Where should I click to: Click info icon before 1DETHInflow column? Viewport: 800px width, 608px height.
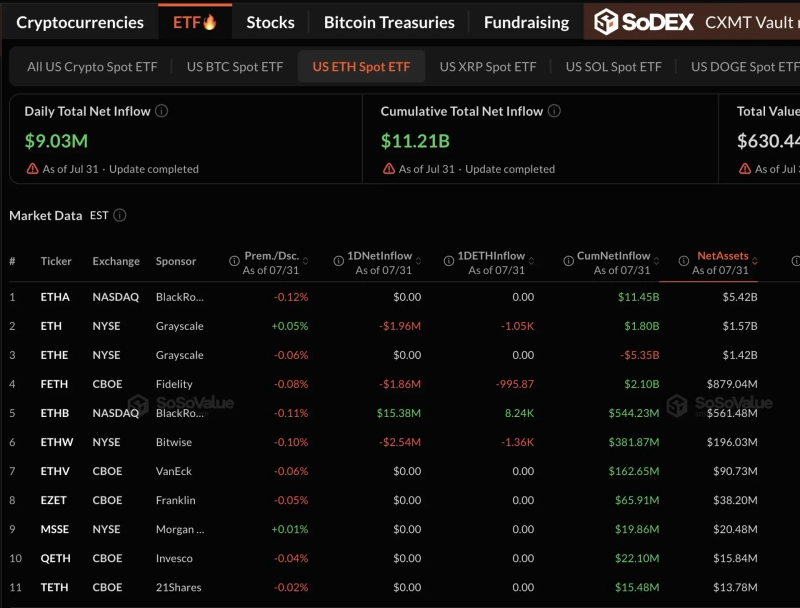pyautogui.click(x=448, y=261)
